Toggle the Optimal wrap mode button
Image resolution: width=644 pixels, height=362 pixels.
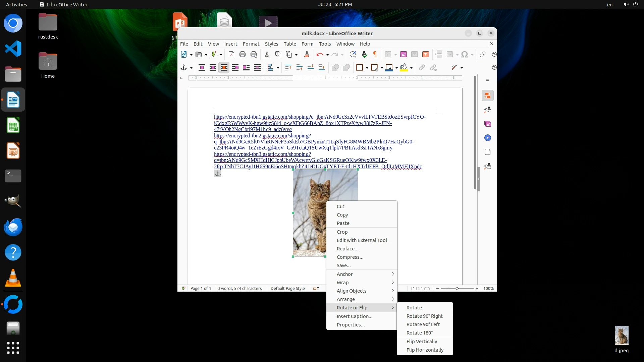point(224,68)
